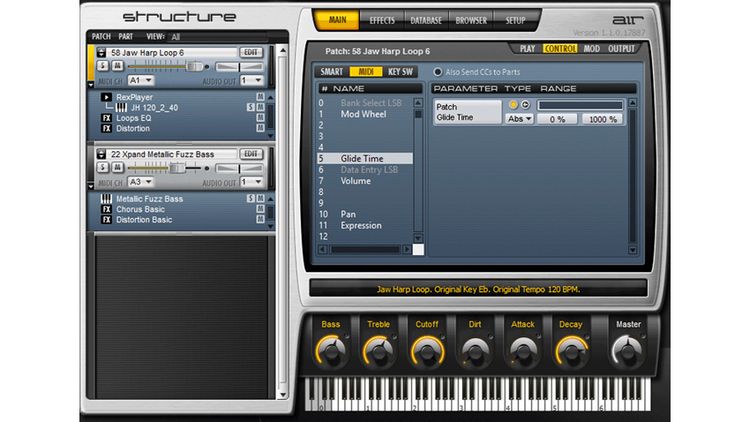
Task: Select Mod Wheel in the MIDI CC list
Action: click(x=363, y=114)
